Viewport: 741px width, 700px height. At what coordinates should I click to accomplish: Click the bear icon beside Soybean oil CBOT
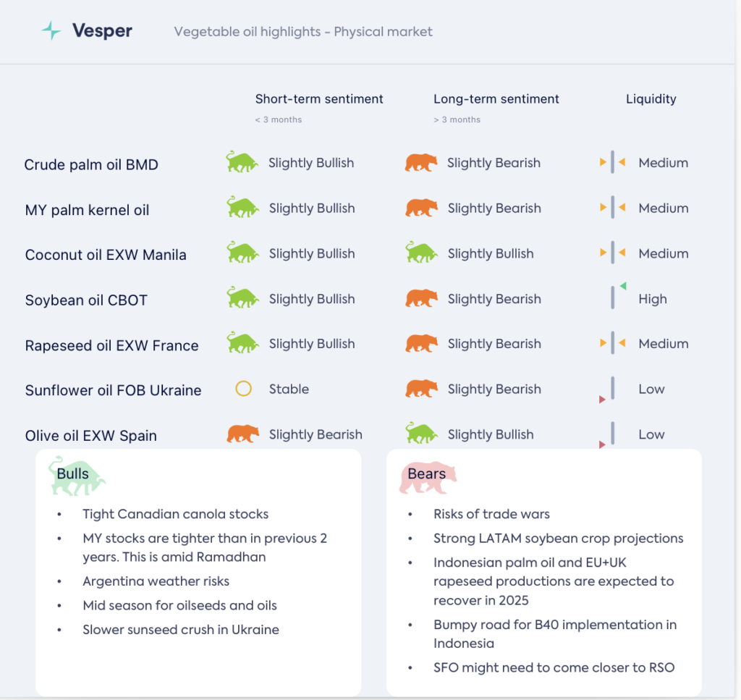click(x=421, y=298)
